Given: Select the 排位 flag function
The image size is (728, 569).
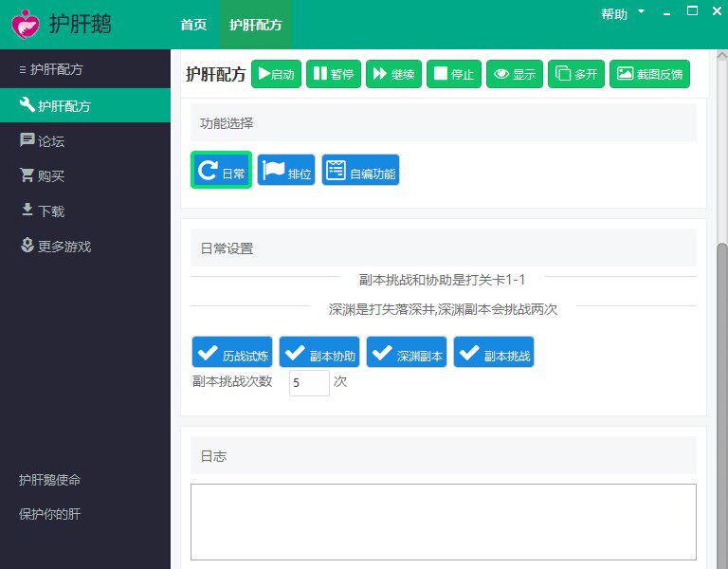Looking at the screenshot, I should (286, 171).
